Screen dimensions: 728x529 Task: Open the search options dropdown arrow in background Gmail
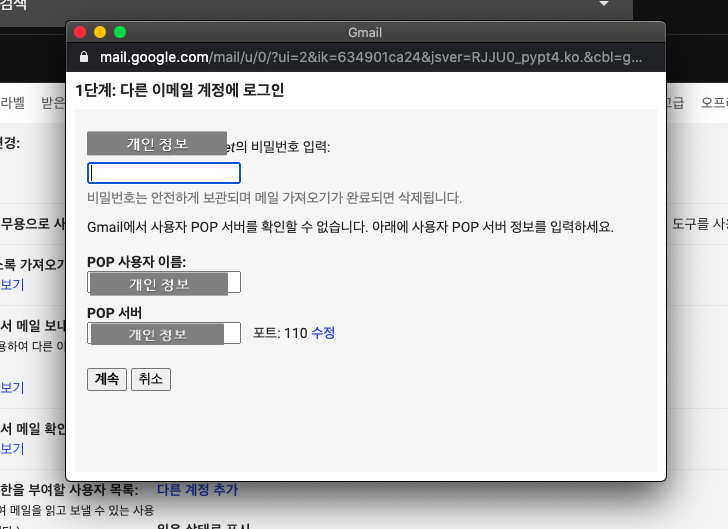(x=604, y=4)
